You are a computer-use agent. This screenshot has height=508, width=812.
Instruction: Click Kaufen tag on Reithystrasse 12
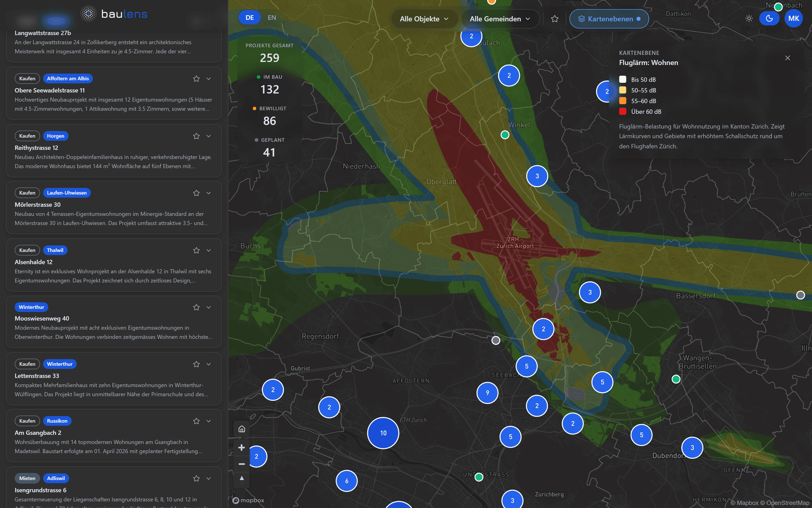[x=27, y=136]
